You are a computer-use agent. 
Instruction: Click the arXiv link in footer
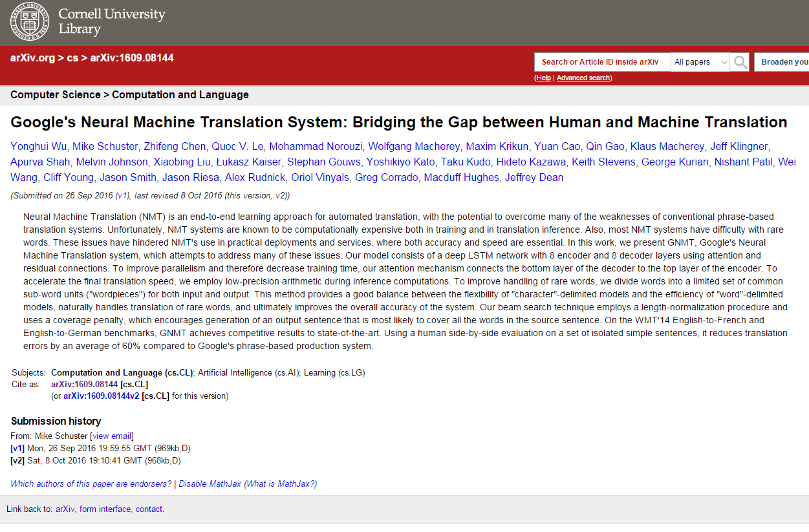(x=65, y=509)
